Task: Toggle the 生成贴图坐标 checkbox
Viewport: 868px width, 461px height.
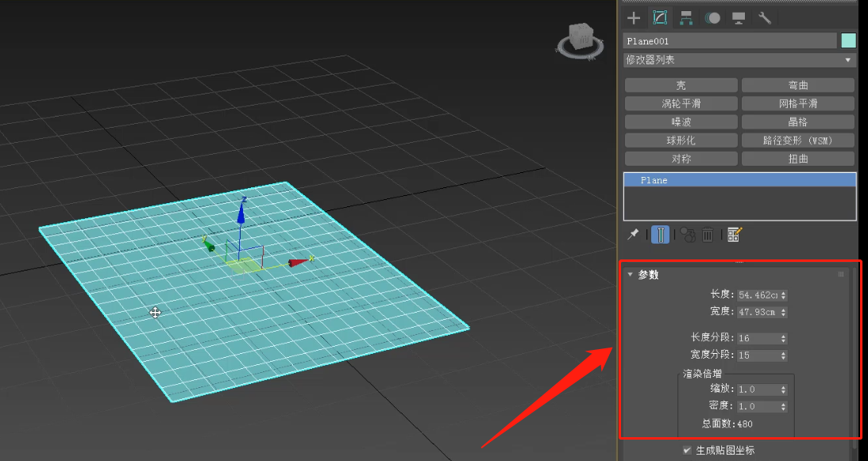Action: (688, 450)
